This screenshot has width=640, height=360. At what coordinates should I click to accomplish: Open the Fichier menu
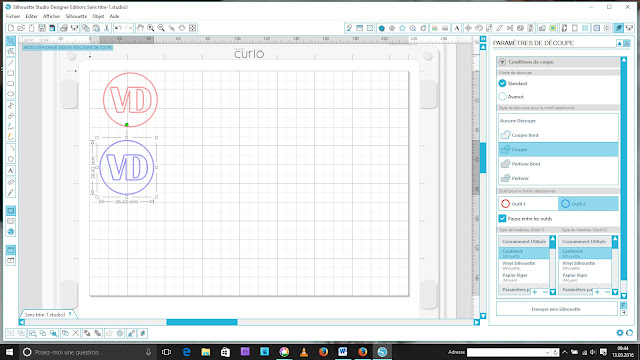(13, 16)
